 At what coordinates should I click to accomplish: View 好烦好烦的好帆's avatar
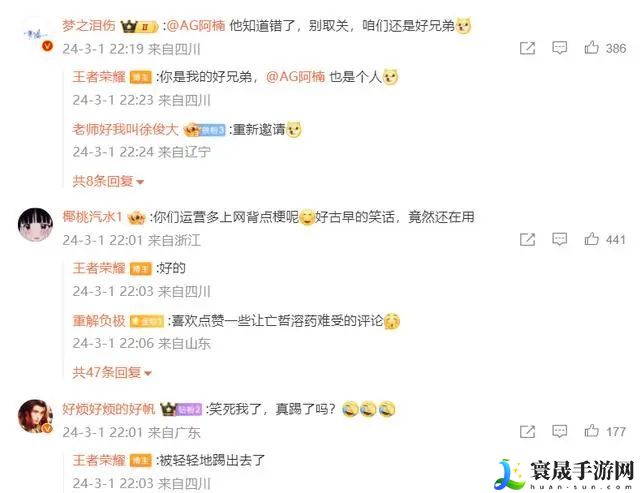[36, 416]
